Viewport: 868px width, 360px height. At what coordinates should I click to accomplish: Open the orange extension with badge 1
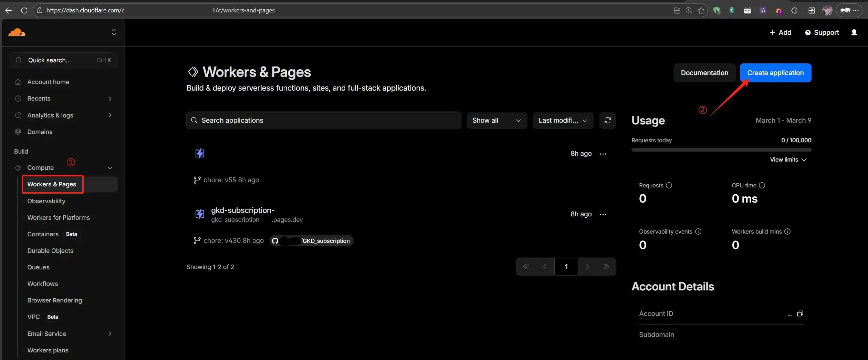pyautogui.click(x=778, y=10)
